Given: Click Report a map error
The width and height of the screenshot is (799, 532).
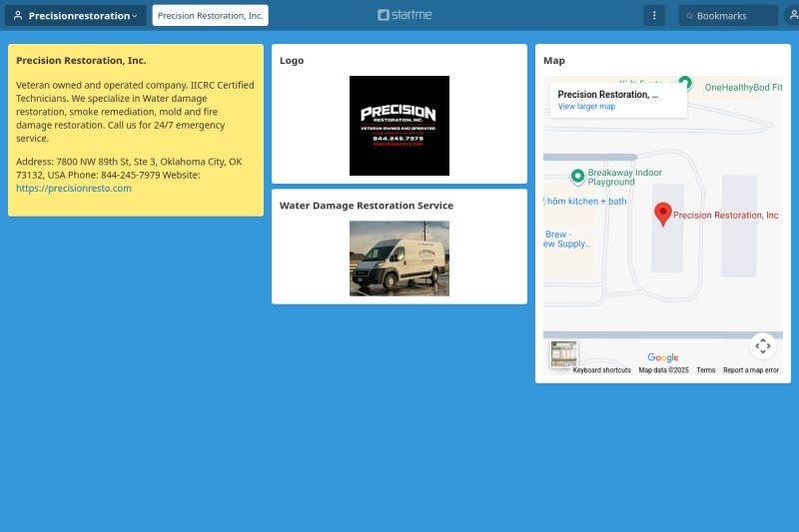Looking at the screenshot, I should click(x=751, y=370).
